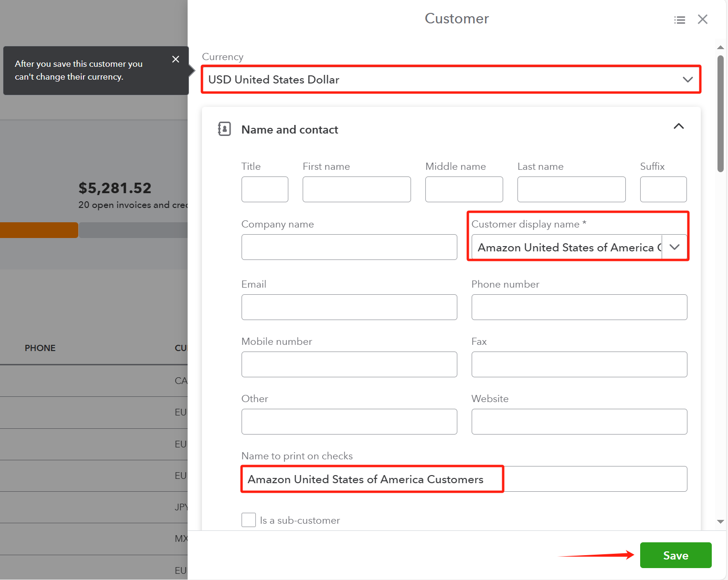The width and height of the screenshot is (728, 580).
Task: Click the Title field
Action: (265, 189)
